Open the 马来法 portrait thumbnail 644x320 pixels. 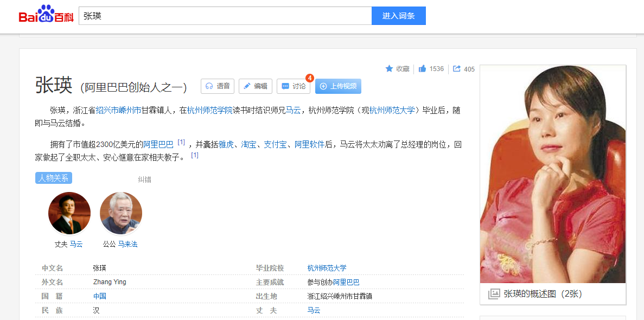pyautogui.click(x=121, y=213)
